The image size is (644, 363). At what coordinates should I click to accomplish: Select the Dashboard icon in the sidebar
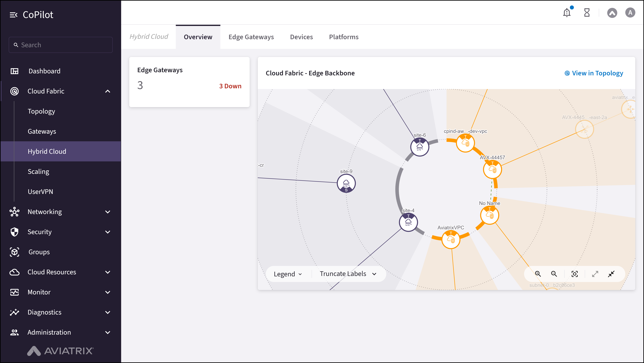[14, 71]
